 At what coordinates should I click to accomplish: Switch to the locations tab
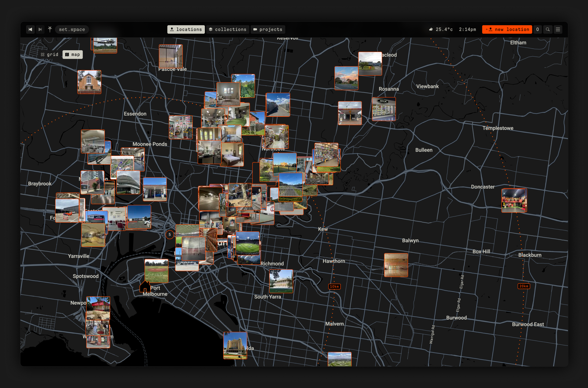coord(186,29)
